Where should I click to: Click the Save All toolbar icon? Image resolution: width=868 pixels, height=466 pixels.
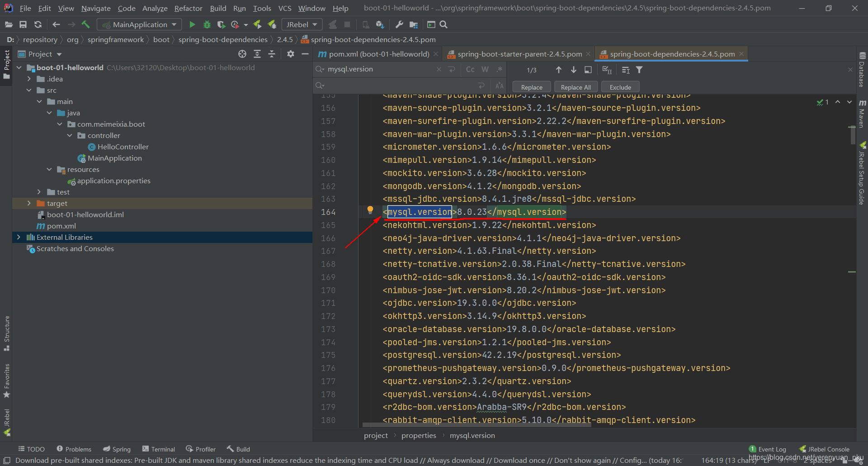[23, 24]
